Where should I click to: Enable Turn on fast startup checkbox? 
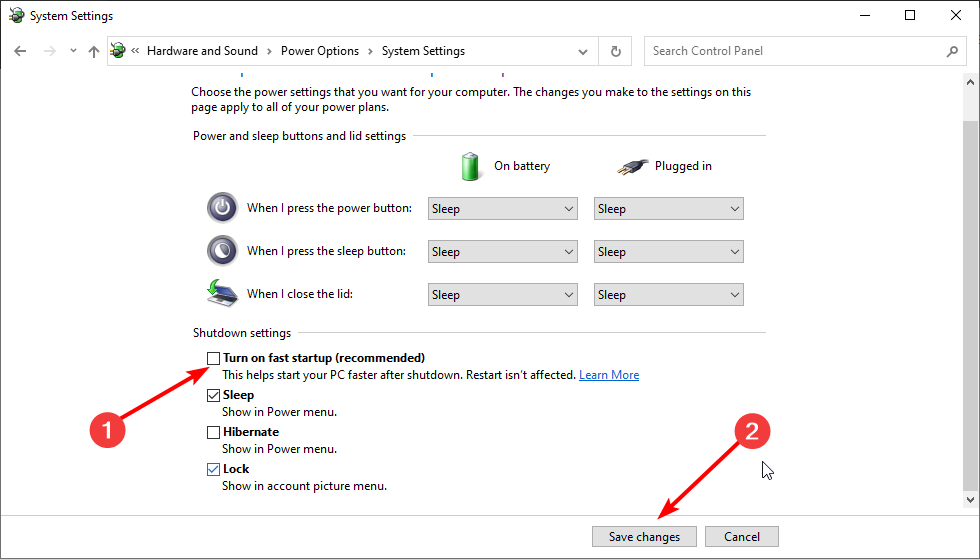(213, 358)
